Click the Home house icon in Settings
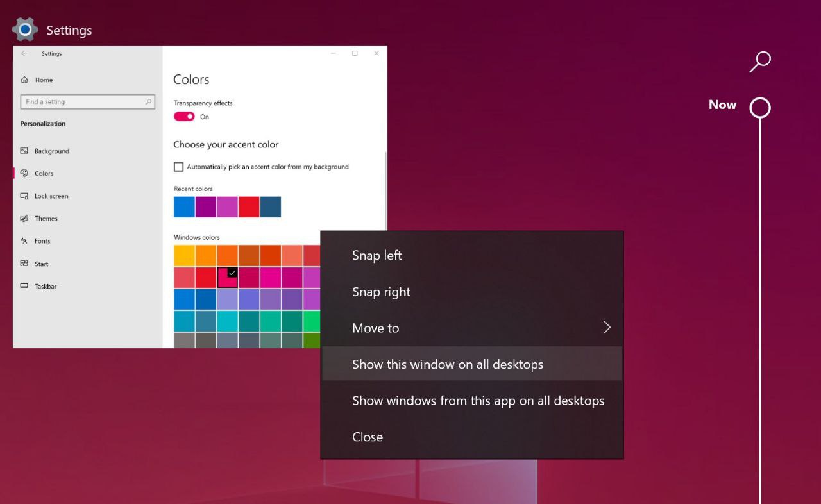 click(24, 80)
